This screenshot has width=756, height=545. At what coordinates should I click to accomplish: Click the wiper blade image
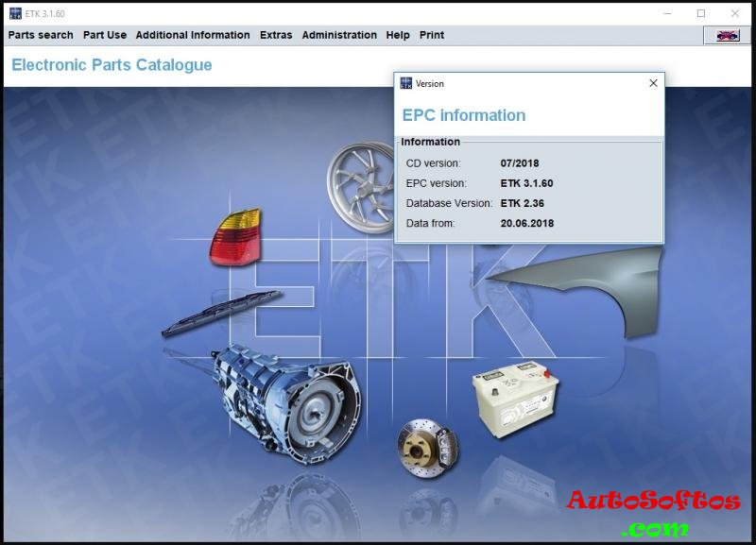(x=221, y=313)
